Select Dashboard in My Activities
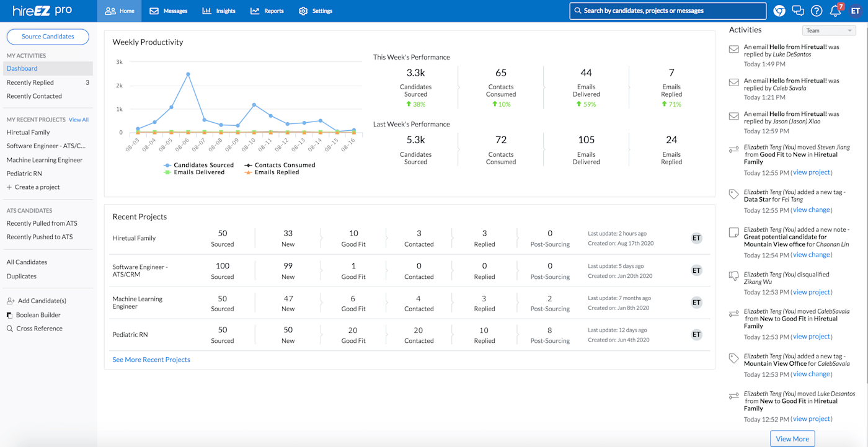The height and width of the screenshot is (447, 868). 48,69
